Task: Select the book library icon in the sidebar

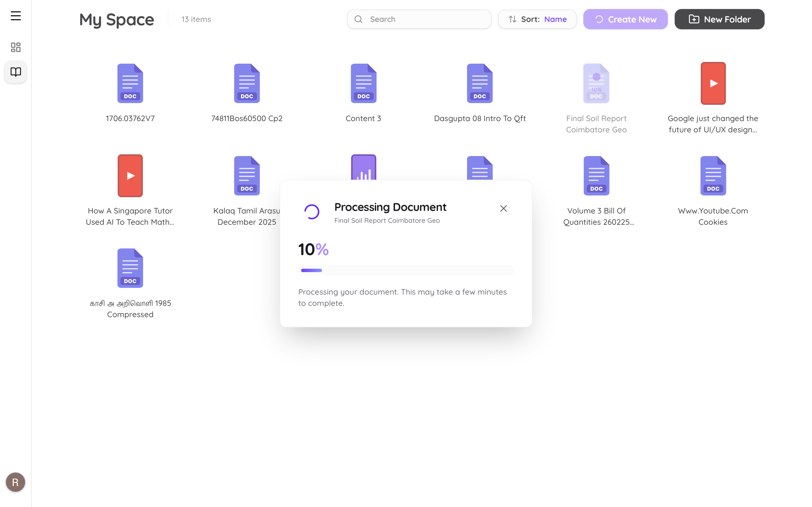Action: (16, 72)
